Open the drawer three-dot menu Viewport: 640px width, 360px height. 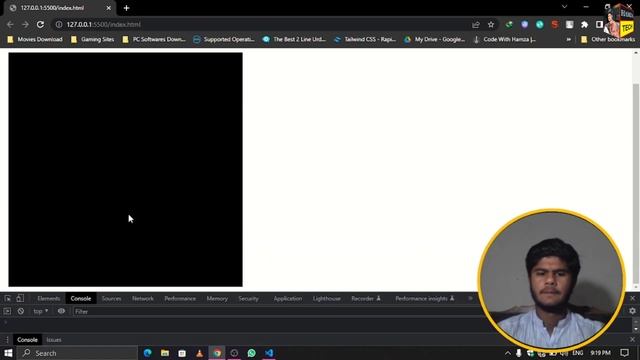7,340
